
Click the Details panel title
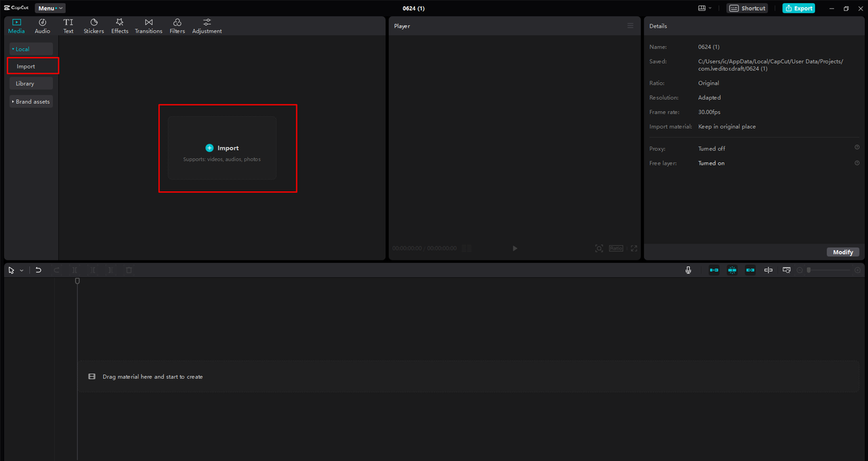pyautogui.click(x=658, y=26)
